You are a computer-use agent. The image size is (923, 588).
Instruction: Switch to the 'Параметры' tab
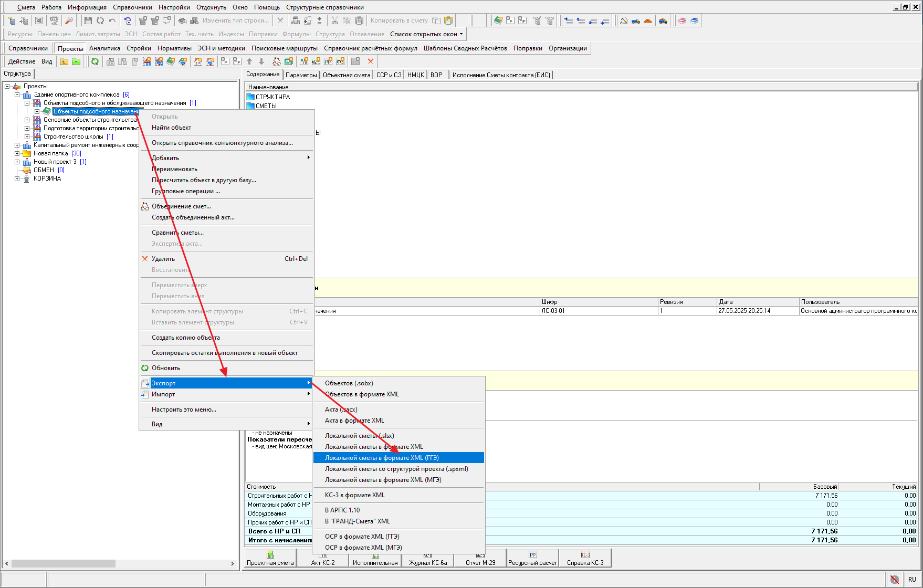[301, 75]
